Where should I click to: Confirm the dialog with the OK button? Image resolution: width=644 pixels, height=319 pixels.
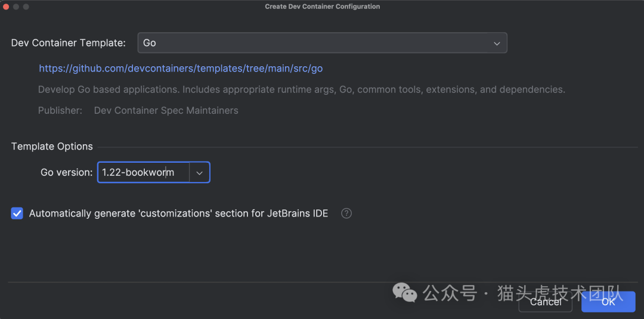point(608,302)
